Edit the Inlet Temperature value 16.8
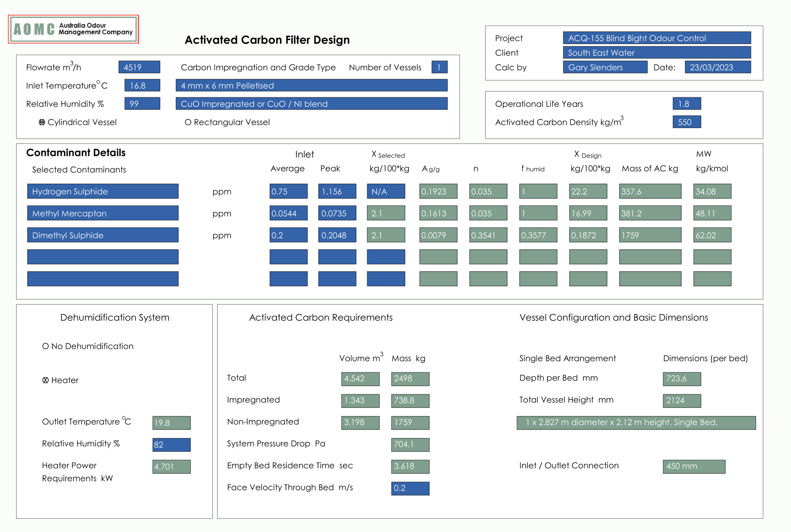The height and width of the screenshot is (532, 791). 142,85
